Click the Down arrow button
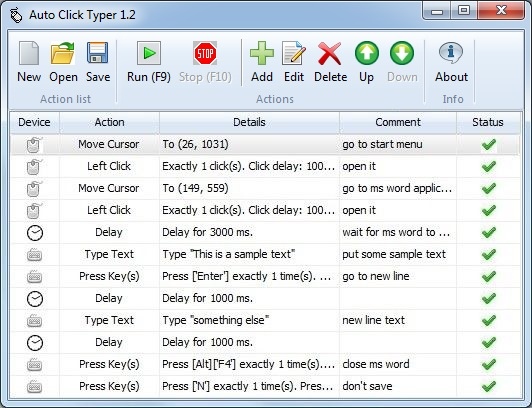The height and width of the screenshot is (408, 532). 402,53
